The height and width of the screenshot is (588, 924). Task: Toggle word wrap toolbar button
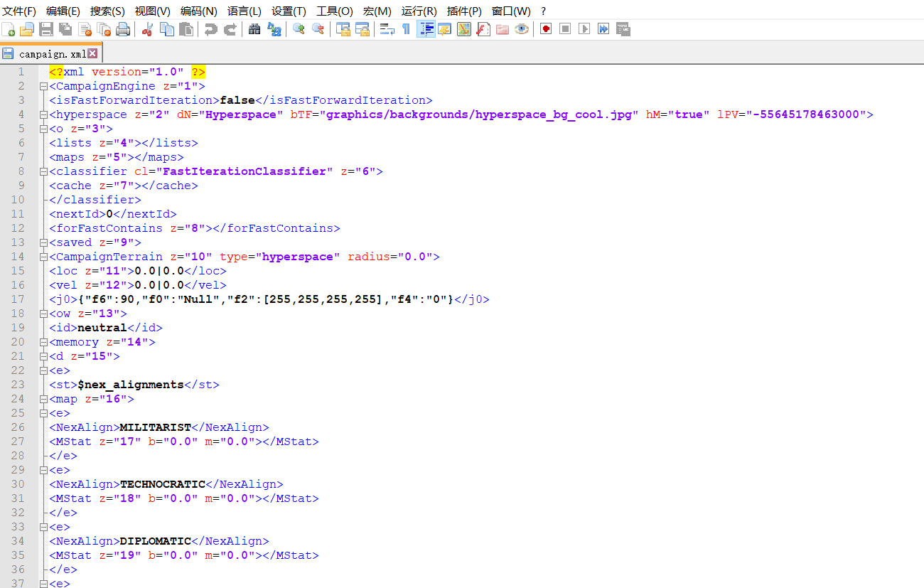[387, 29]
